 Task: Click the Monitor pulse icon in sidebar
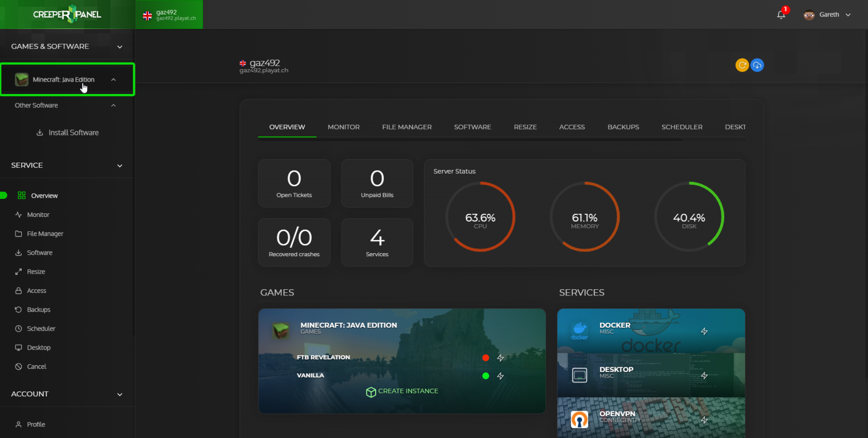(x=19, y=214)
